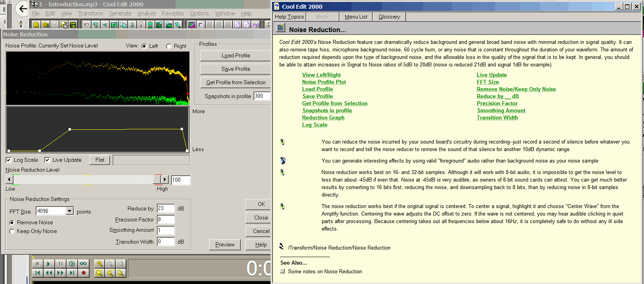Click the Fast Forward transport button
Image resolution: width=644 pixels, height=284 pixels.
[60, 273]
